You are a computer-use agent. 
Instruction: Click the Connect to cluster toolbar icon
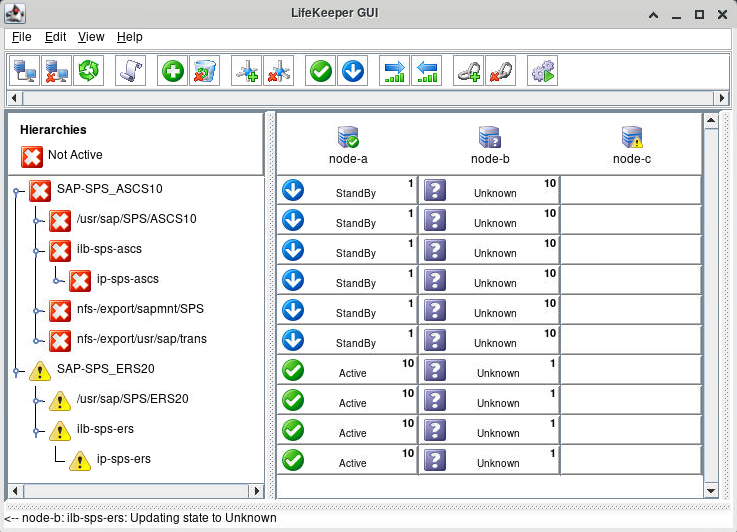24,71
